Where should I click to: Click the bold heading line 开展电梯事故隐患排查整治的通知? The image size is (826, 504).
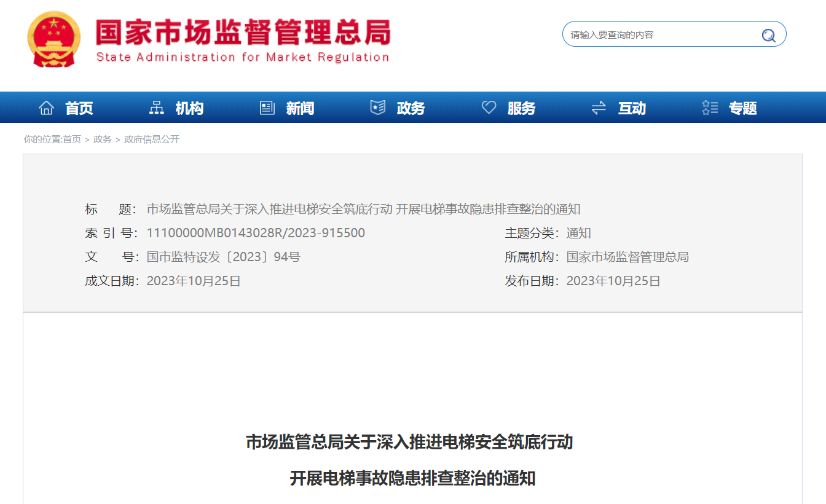(412, 478)
